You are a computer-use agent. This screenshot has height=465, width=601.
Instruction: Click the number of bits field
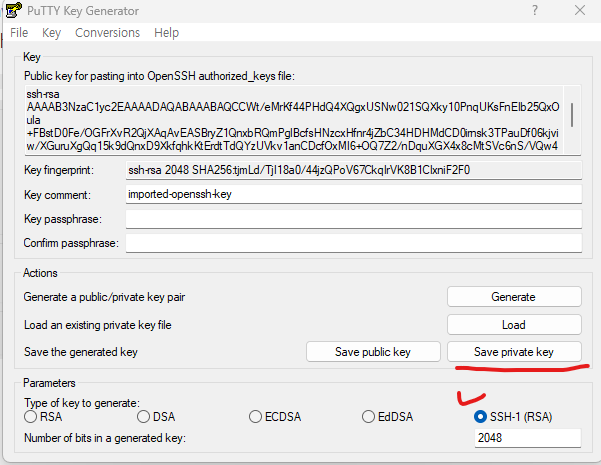[528, 438]
